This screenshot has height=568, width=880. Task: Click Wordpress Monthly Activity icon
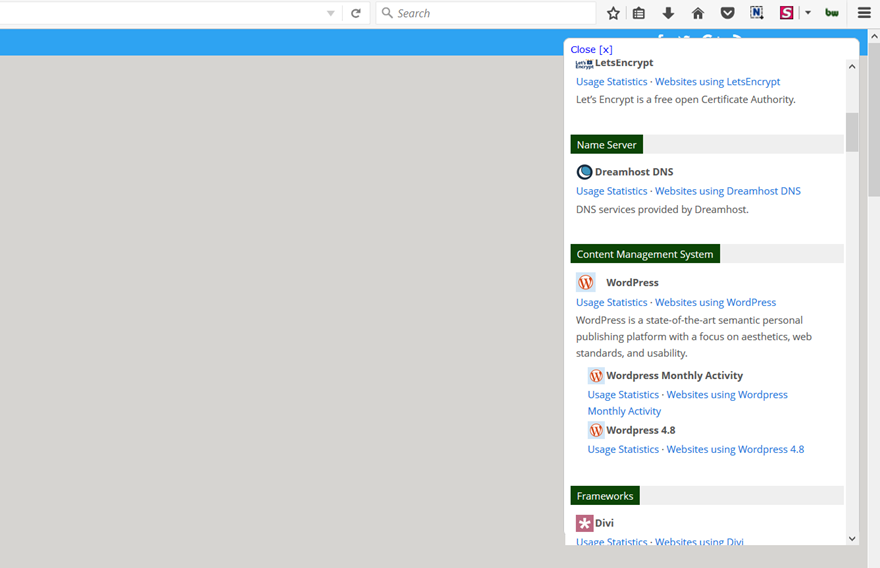click(x=595, y=375)
